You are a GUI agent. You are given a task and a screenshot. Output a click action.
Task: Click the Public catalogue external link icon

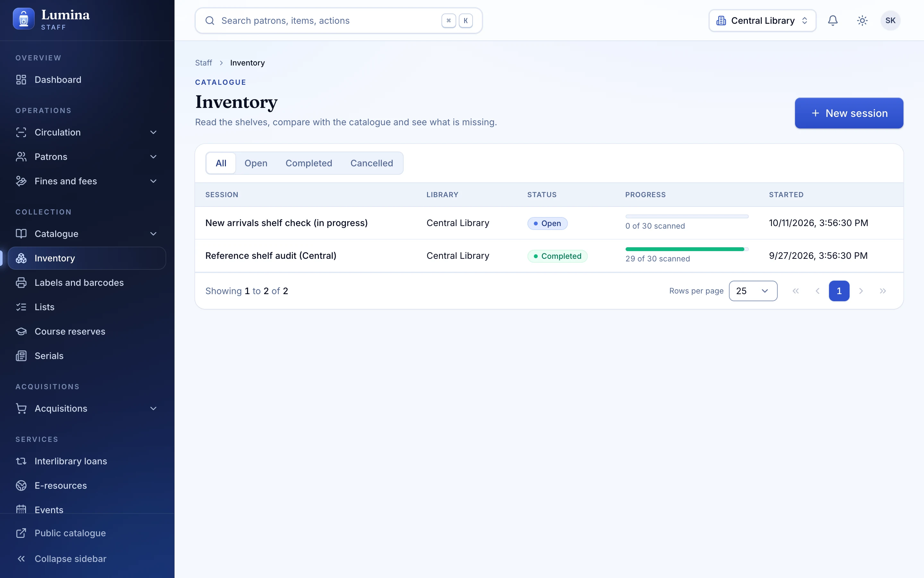21,533
